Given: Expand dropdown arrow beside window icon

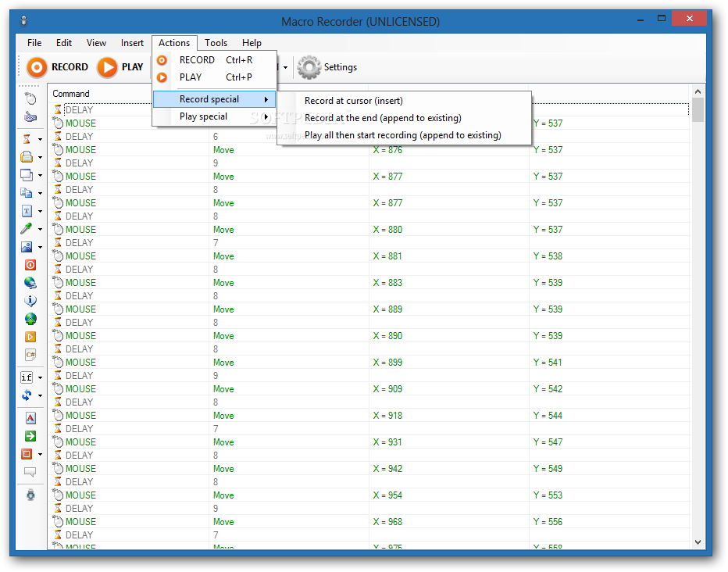Looking at the screenshot, I should point(40,176).
